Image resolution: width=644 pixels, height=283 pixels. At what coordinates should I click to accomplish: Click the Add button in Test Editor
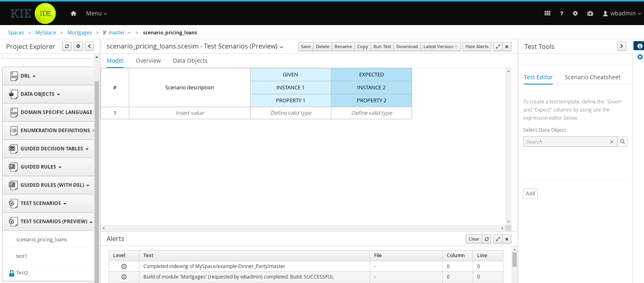[x=530, y=194]
